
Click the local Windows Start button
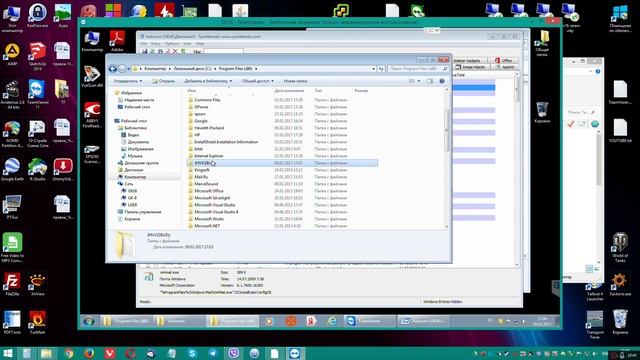(8, 353)
